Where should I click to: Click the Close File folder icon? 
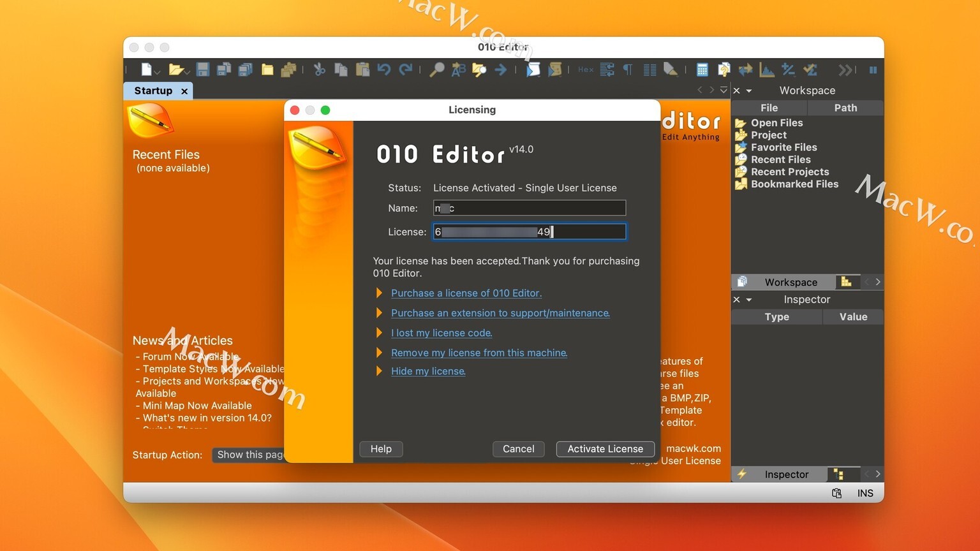[267, 70]
